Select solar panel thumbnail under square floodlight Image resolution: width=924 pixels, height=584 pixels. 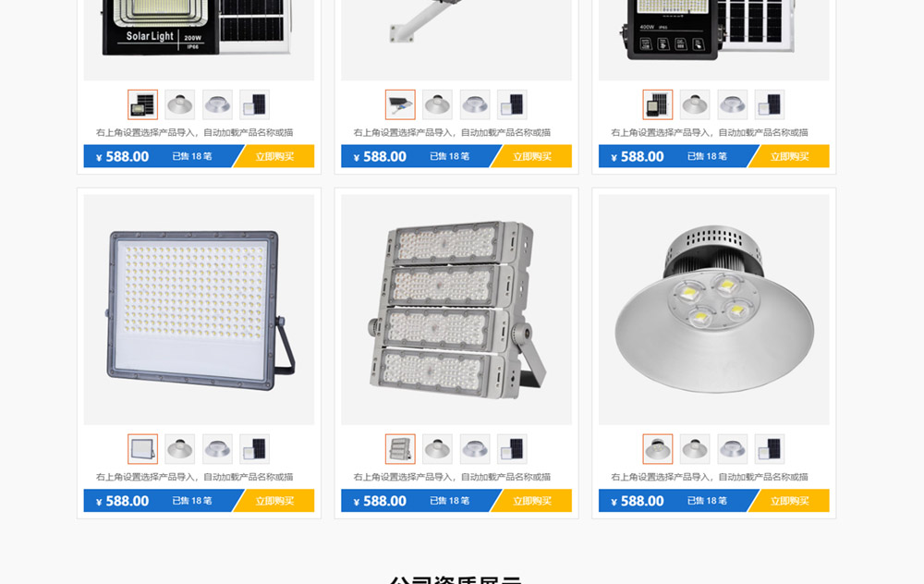coord(255,449)
